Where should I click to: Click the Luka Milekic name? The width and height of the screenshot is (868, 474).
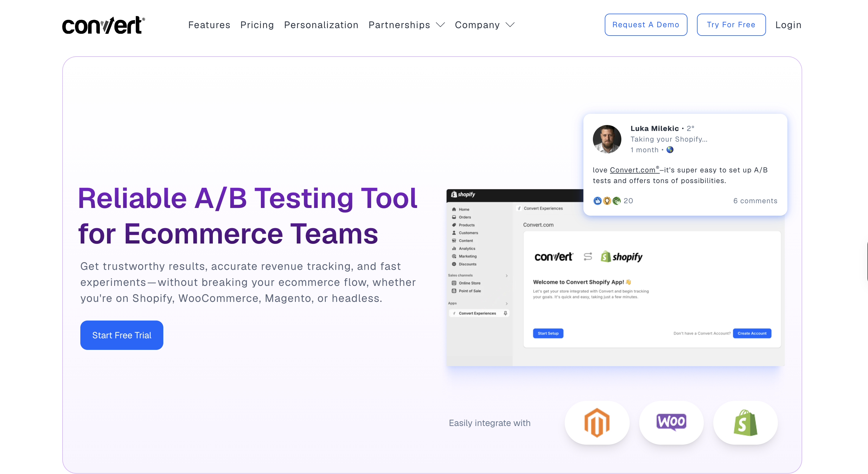click(x=654, y=128)
